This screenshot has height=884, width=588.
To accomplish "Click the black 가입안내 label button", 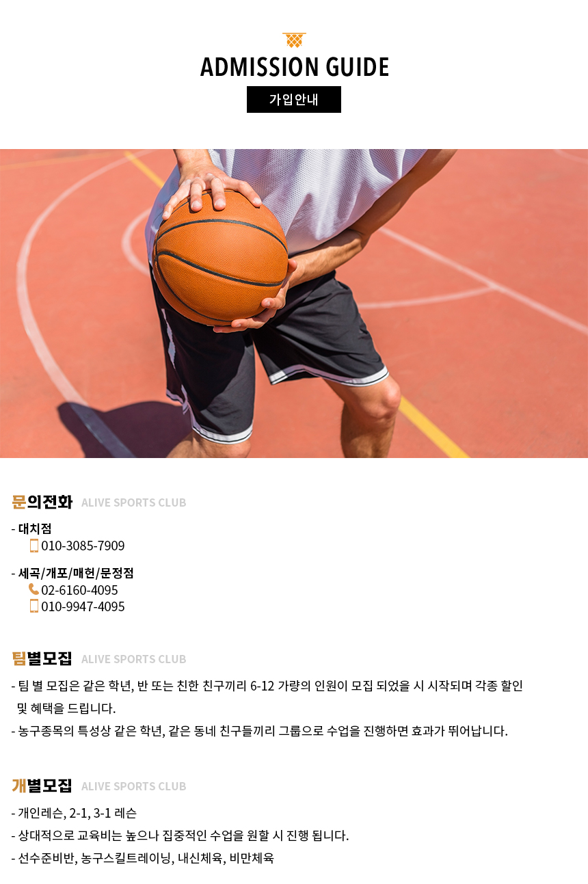I will (x=294, y=100).
